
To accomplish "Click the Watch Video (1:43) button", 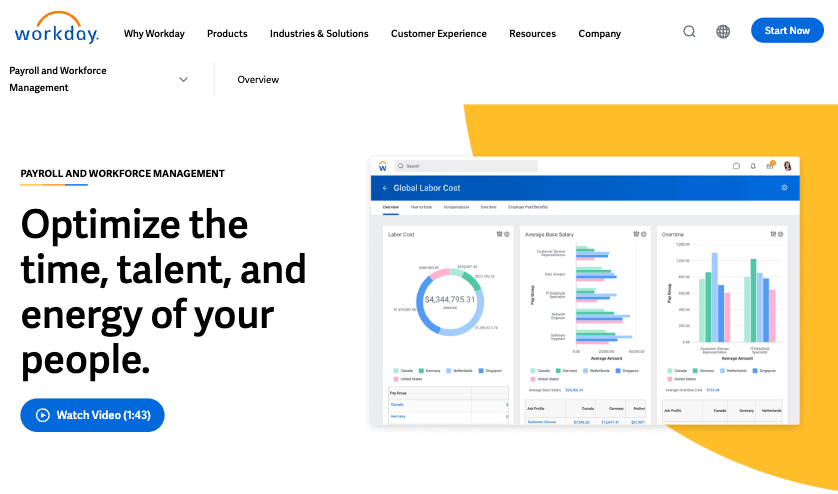I will 92,415.
